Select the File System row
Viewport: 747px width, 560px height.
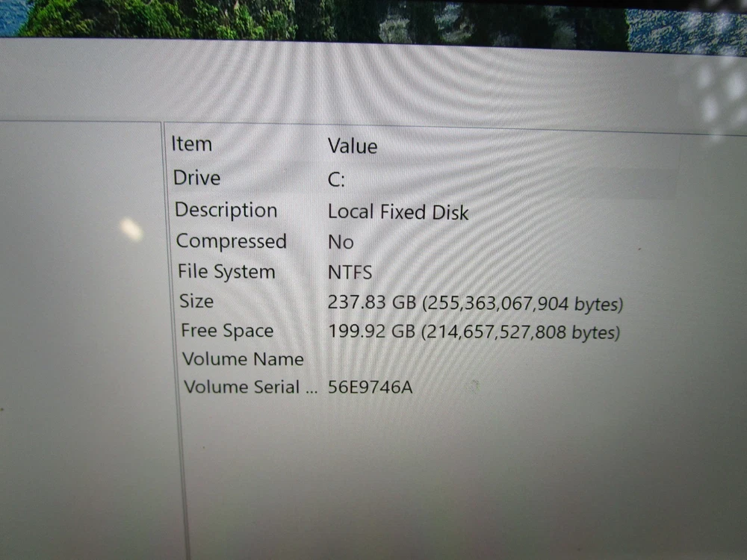(x=226, y=272)
